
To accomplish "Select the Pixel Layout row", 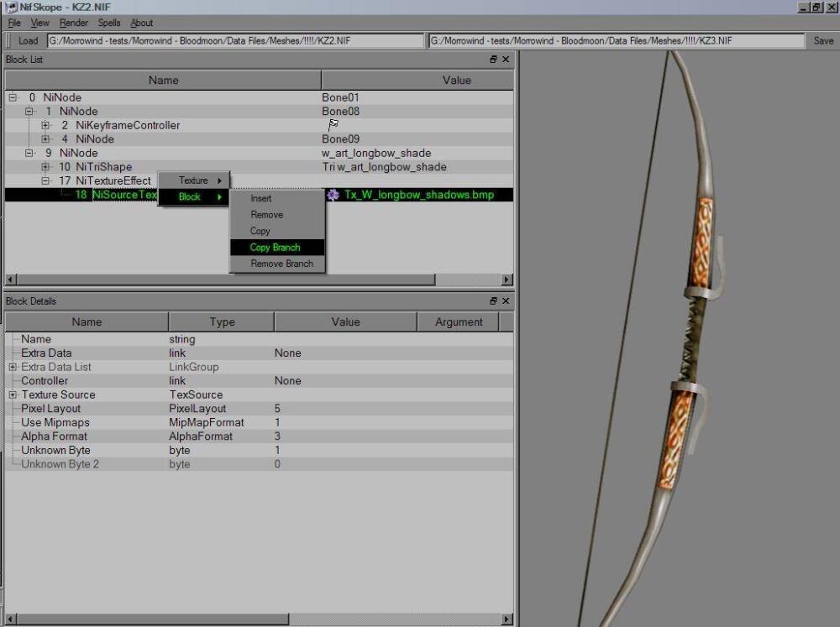I will click(259, 409).
